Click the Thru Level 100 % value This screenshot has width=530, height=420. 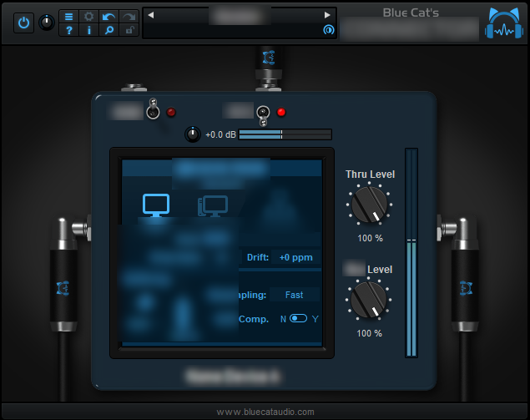(370, 238)
